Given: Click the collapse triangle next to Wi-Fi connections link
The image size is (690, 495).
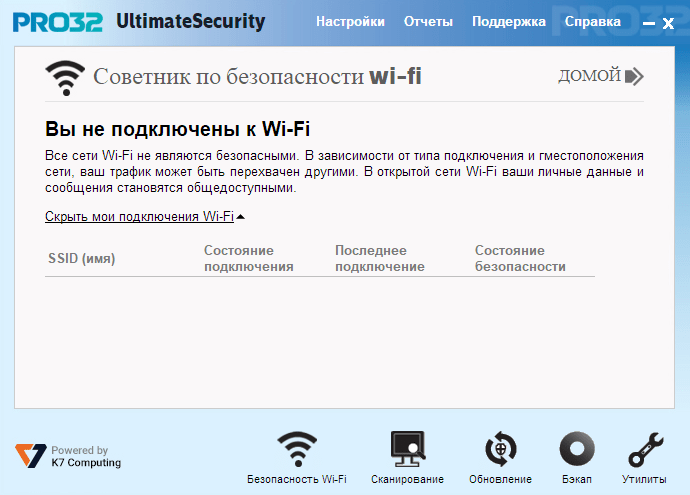Looking at the screenshot, I should (x=240, y=216).
